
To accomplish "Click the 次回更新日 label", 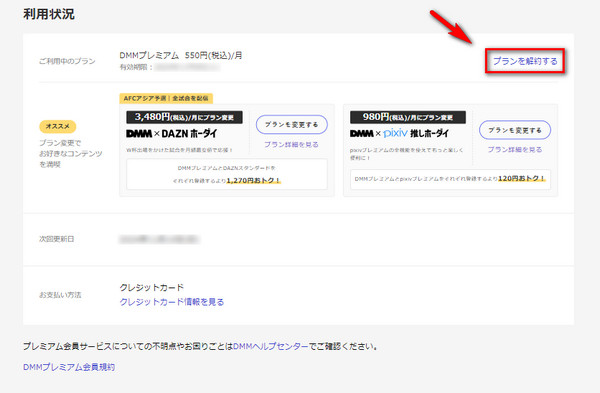I will coord(57,239).
